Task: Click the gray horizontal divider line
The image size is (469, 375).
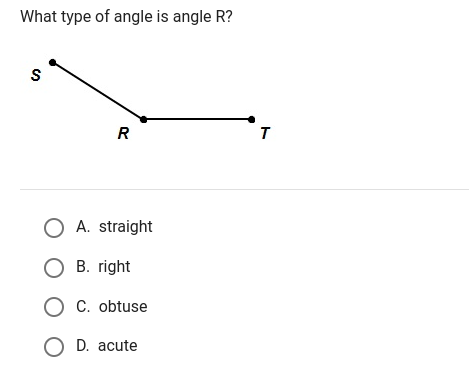Action: (x=244, y=189)
